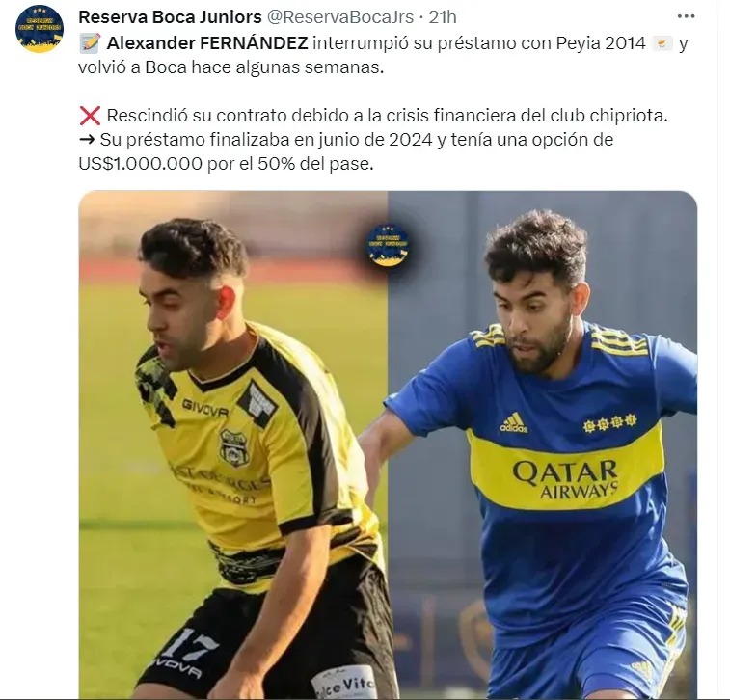The image size is (730, 700).
Task: Open the Reserva Boca Juniors profile avatar
Action: [x=40, y=29]
